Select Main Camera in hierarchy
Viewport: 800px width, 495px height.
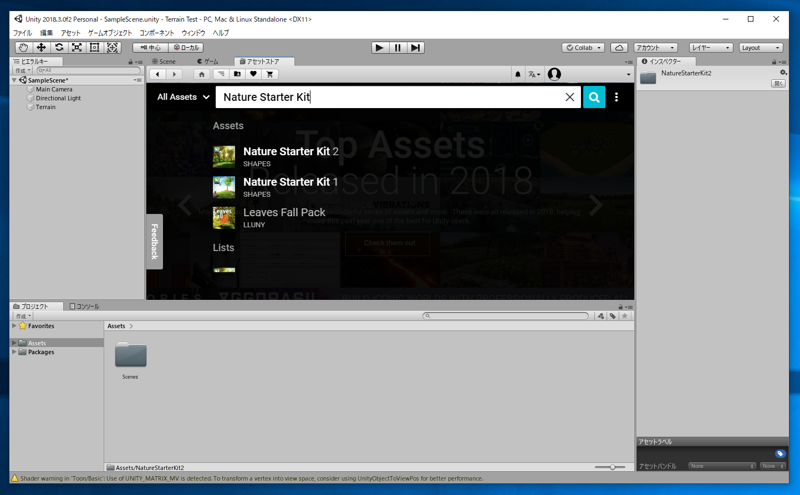[54, 89]
